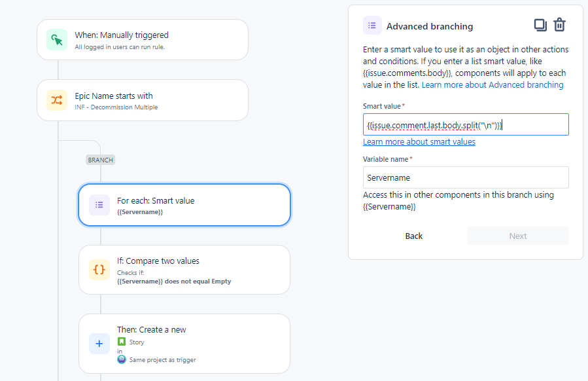Duplicate the Advanced branching component
Viewport: 588px width, 381px height.
tap(540, 26)
